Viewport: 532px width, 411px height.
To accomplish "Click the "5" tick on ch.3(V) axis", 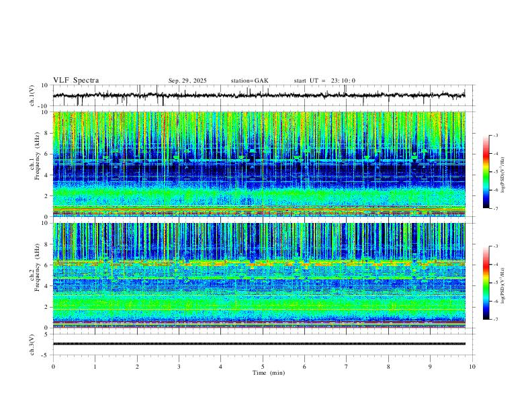I will point(47,334).
